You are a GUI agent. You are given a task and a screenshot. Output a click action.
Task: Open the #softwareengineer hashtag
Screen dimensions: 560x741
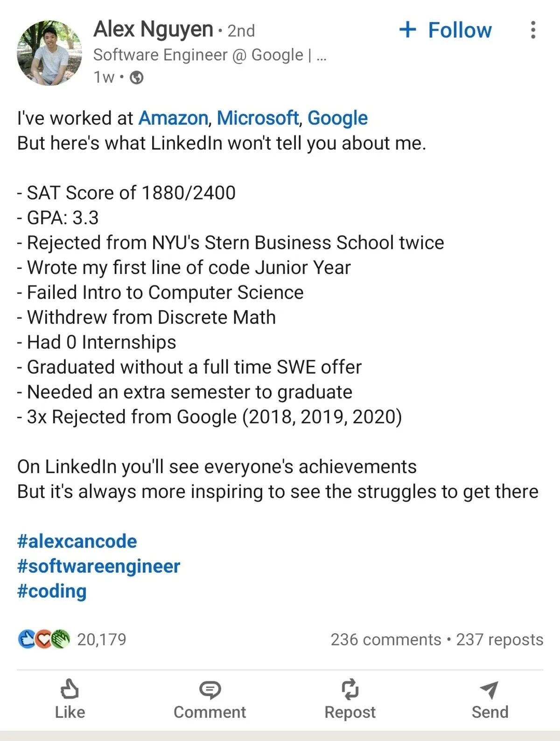tap(98, 566)
